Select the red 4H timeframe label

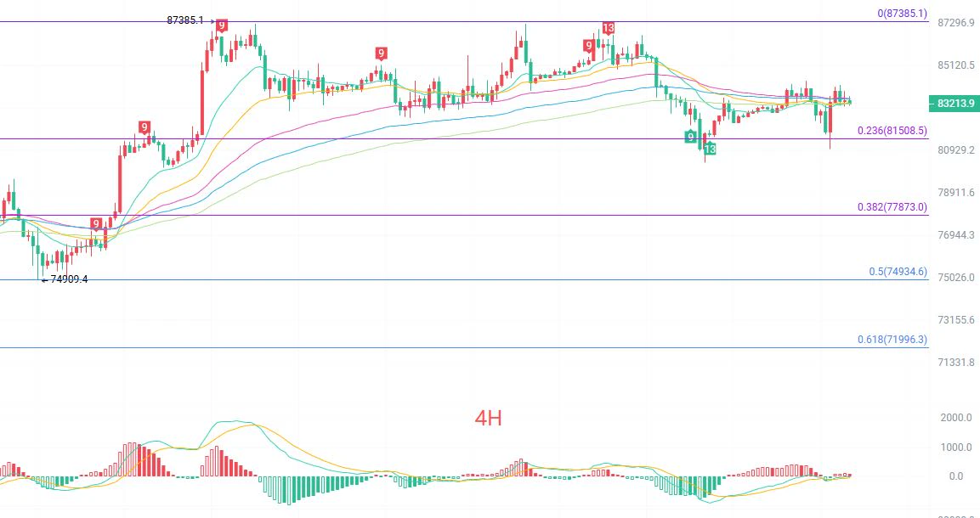tap(488, 418)
